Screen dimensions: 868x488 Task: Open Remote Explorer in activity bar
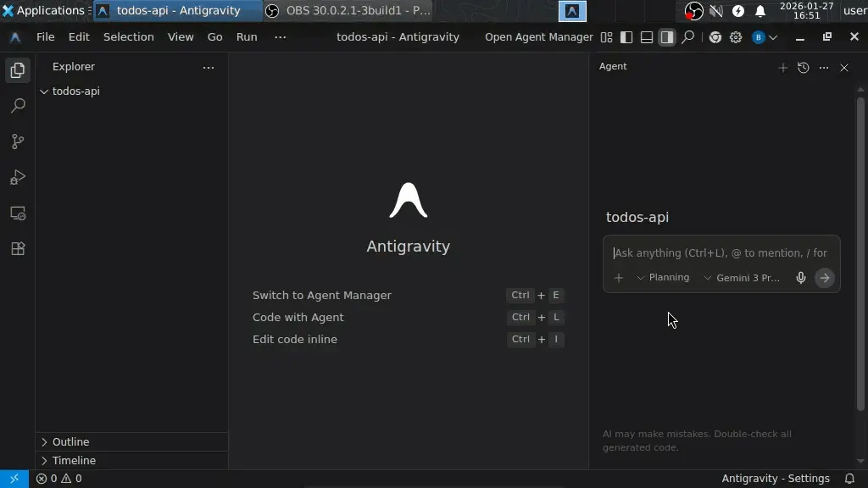(x=18, y=213)
